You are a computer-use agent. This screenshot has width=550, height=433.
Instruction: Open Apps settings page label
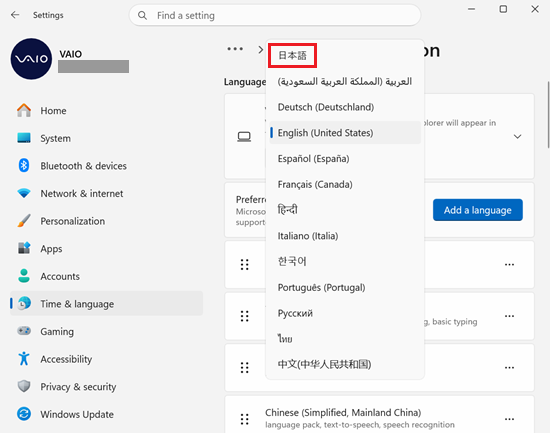51,249
